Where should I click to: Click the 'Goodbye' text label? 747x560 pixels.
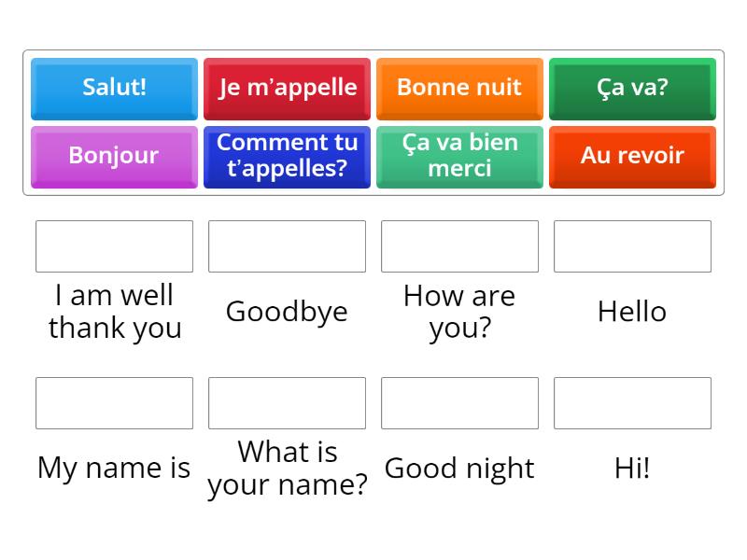point(287,312)
